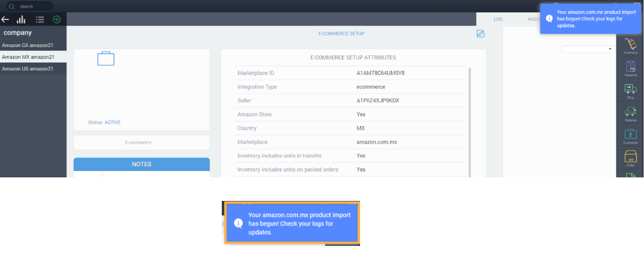Viewport: 644px width, 254px height.
Task: Click the E-COMMERCE SETUP ATTRIBUTES heading
Action: (353, 57)
